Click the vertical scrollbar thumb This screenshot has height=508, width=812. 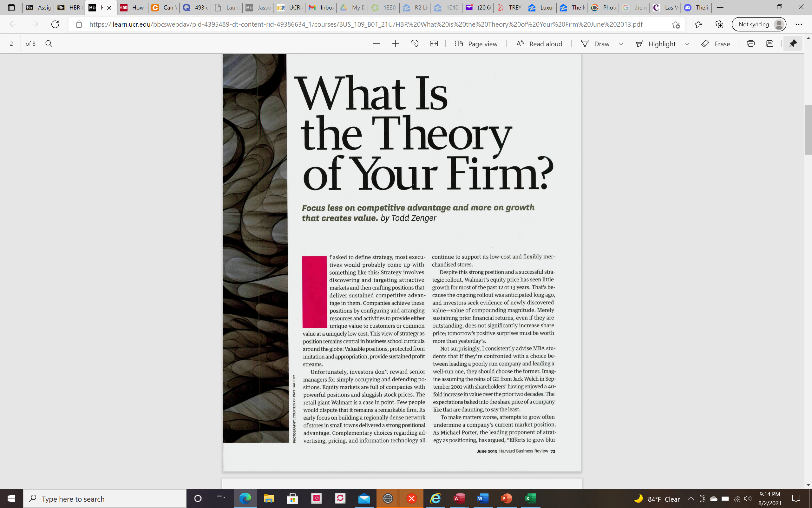808,129
